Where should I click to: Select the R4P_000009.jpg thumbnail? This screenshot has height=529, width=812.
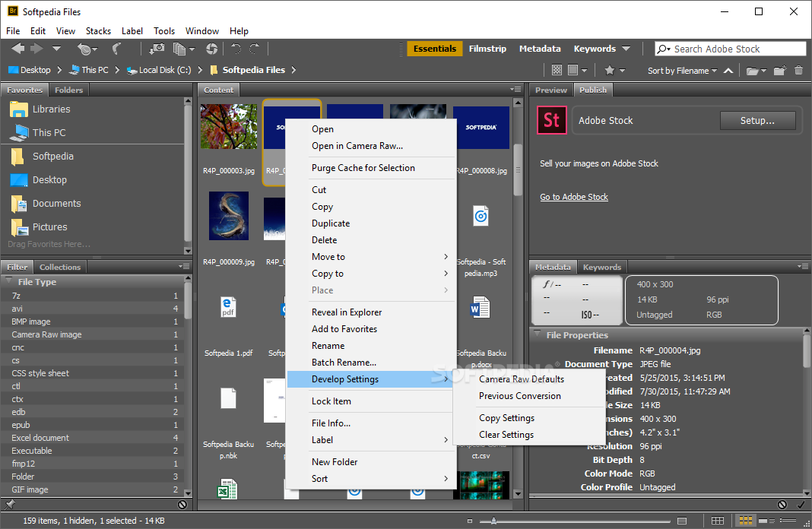(x=228, y=216)
